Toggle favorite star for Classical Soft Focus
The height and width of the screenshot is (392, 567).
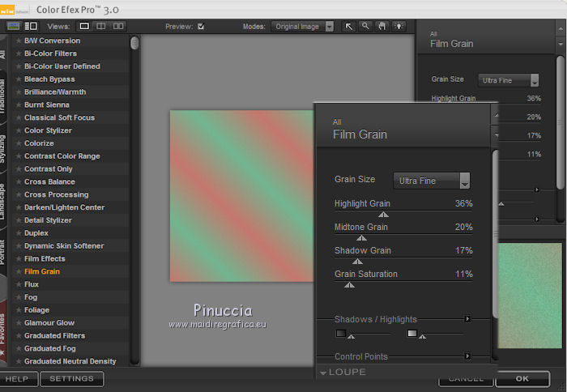click(x=19, y=117)
